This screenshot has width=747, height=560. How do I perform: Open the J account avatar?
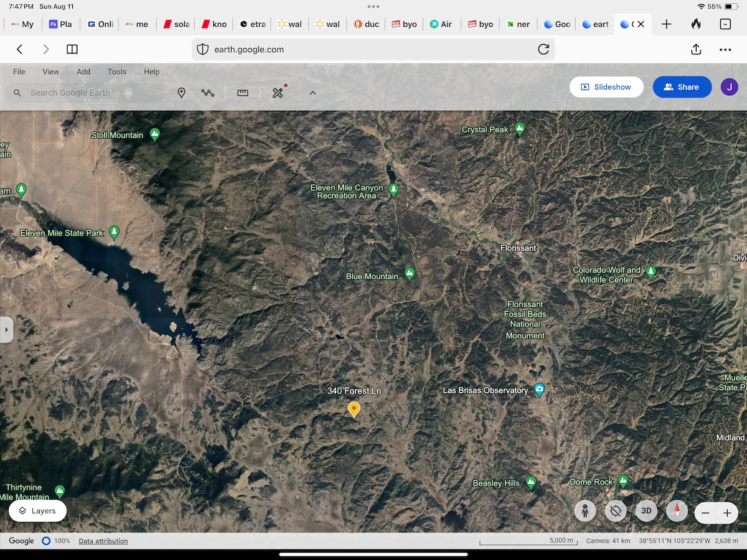click(x=729, y=87)
